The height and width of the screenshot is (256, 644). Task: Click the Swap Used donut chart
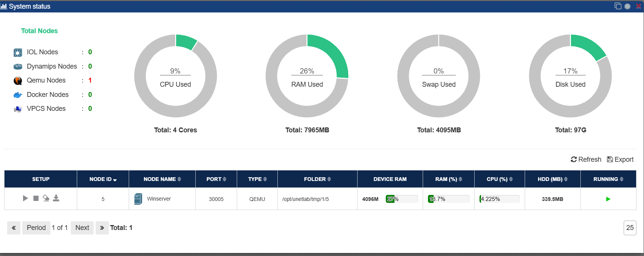(x=439, y=76)
